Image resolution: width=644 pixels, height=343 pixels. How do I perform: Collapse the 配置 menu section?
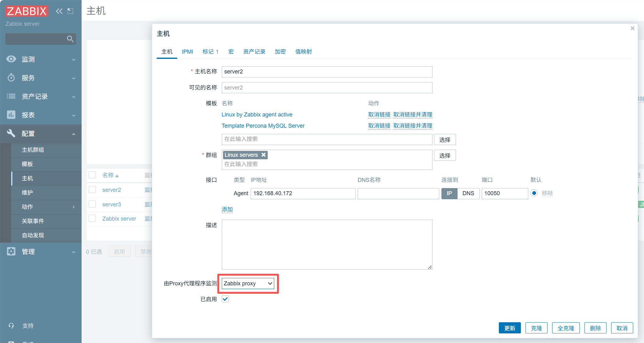(x=74, y=134)
